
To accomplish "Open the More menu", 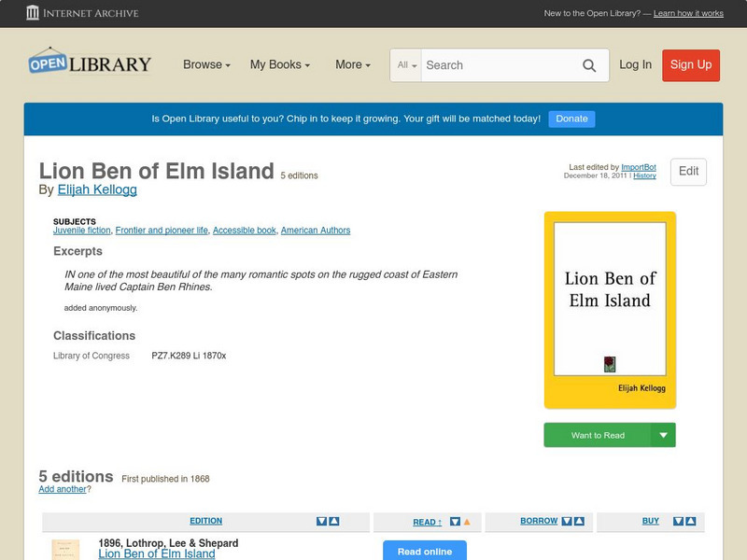I will (351, 64).
